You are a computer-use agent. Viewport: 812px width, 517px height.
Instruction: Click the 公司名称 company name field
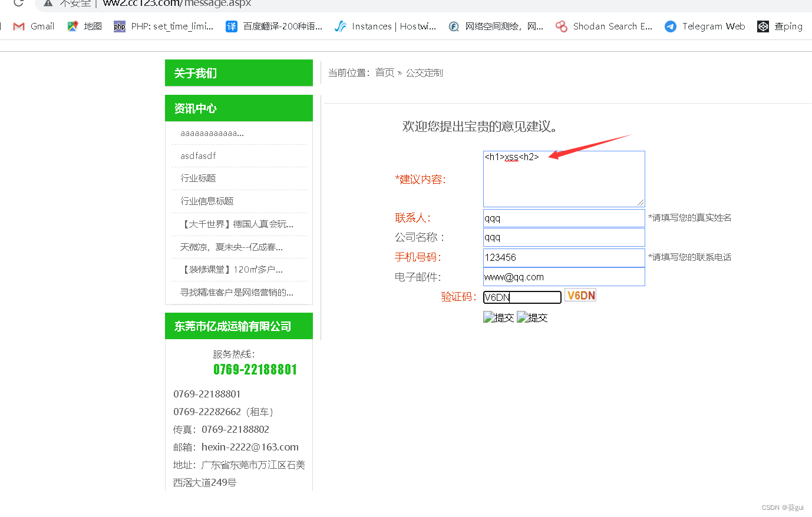pos(564,237)
